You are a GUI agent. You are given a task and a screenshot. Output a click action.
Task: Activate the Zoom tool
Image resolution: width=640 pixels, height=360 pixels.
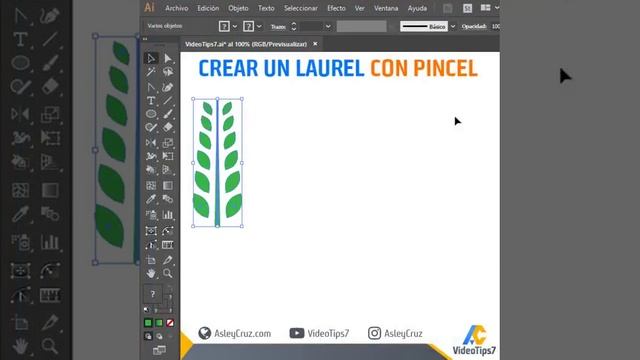(168, 273)
